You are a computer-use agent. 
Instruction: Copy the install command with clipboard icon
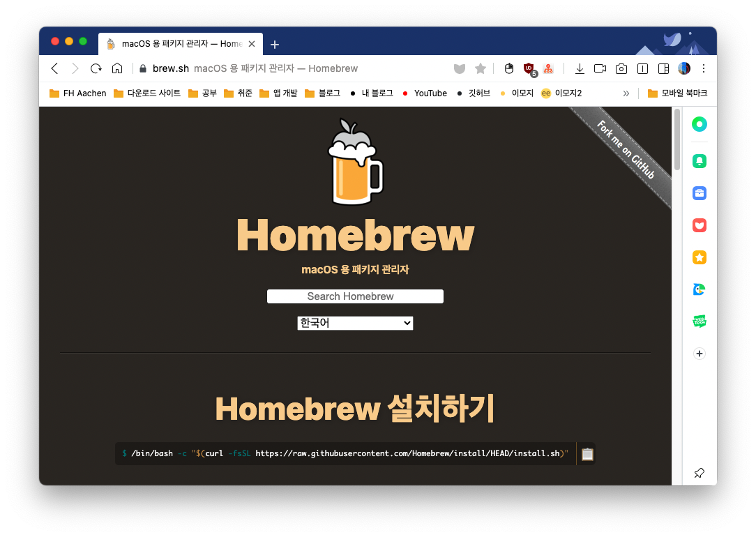click(x=587, y=454)
